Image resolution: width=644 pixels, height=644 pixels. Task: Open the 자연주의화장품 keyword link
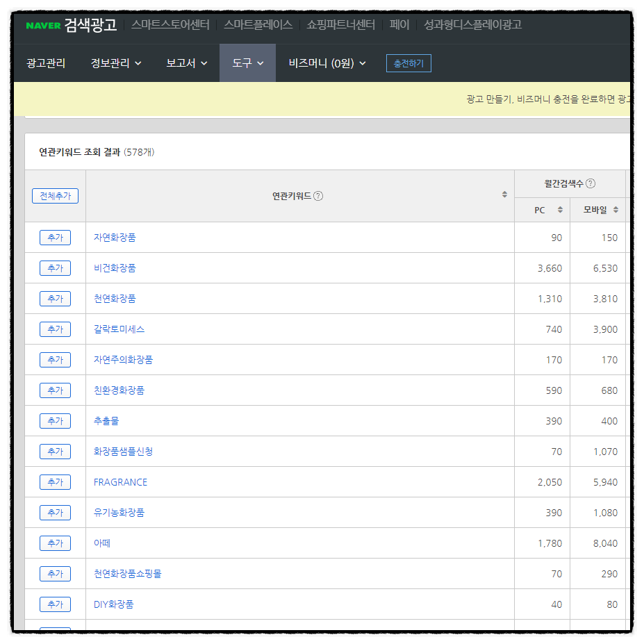coord(123,360)
